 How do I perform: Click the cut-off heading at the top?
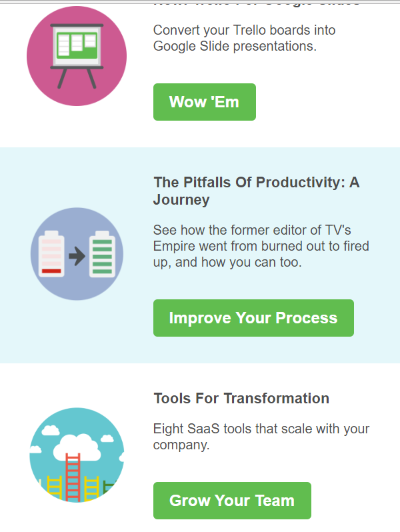tap(256, 3)
